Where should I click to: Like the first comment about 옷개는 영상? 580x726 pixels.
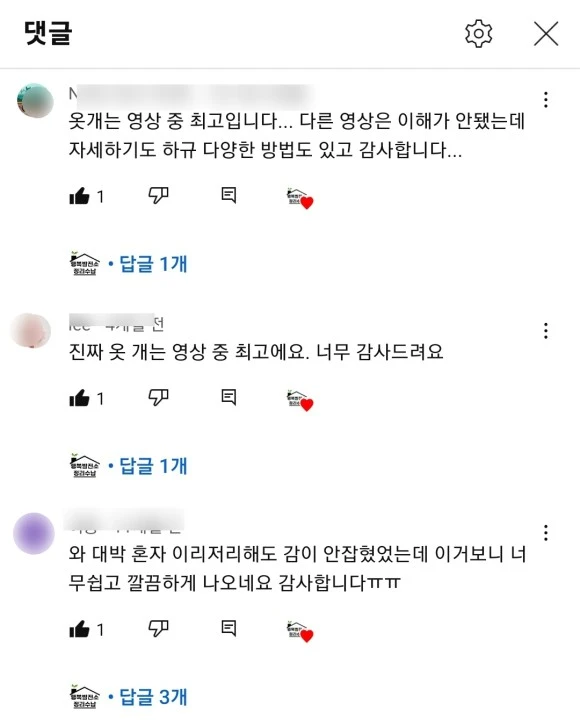point(79,196)
